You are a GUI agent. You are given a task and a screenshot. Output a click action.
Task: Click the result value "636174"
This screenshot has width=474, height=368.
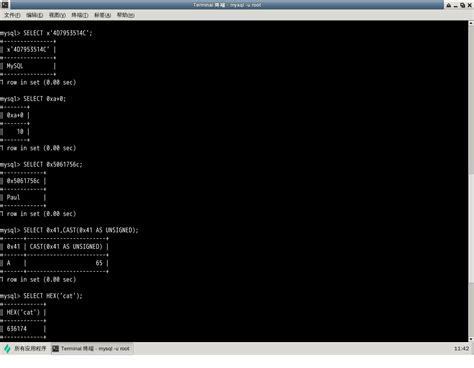[17, 329]
